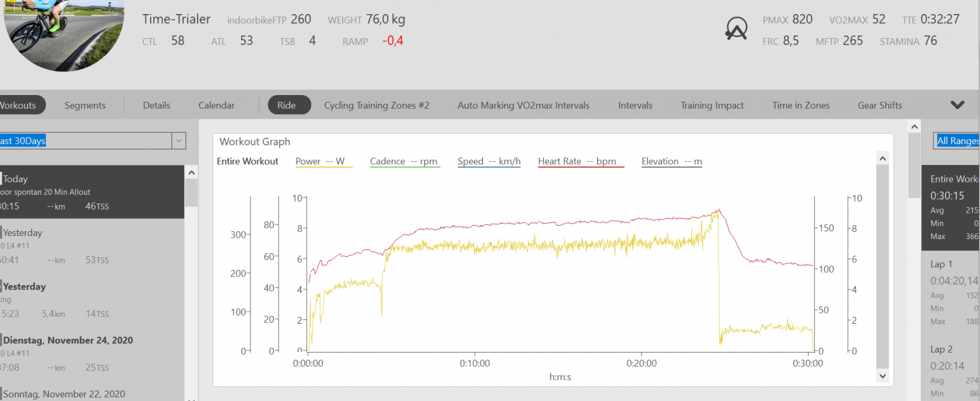Toggle the Heart Rate series in legend

pyautogui.click(x=580, y=161)
